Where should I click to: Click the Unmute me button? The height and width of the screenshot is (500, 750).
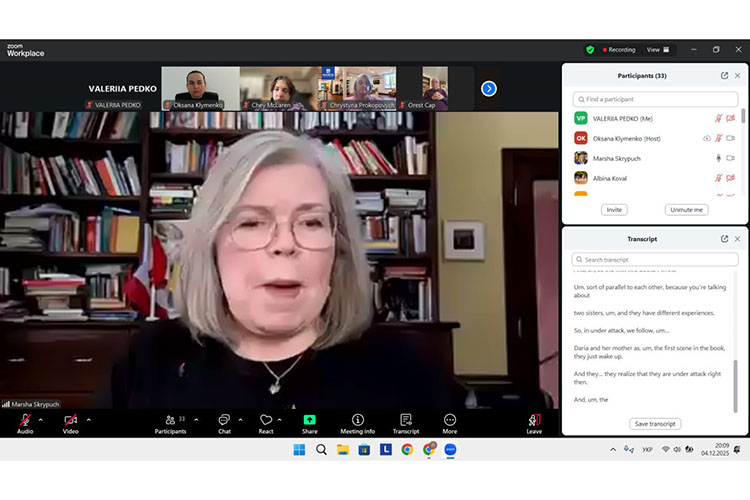[x=686, y=210]
